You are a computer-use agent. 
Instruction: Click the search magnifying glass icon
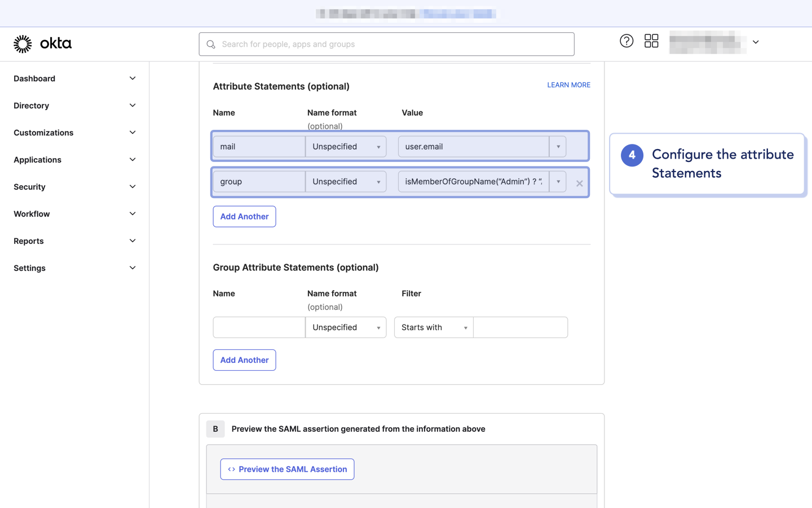pyautogui.click(x=210, y=43)
